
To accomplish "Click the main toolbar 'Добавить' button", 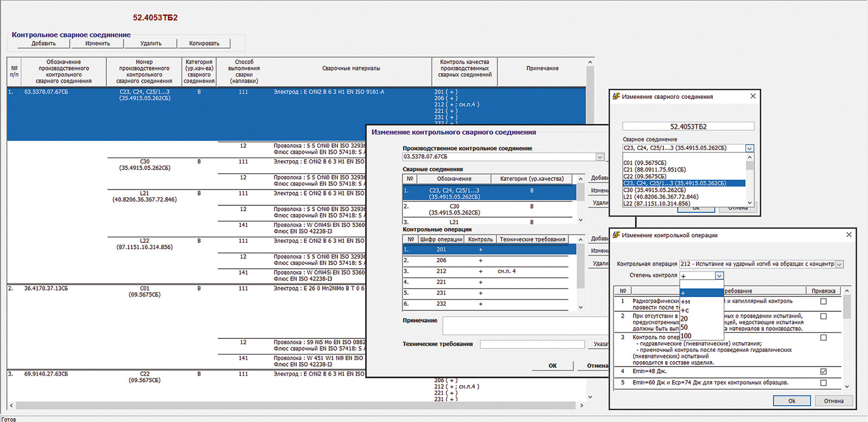I will pos(43,43).
